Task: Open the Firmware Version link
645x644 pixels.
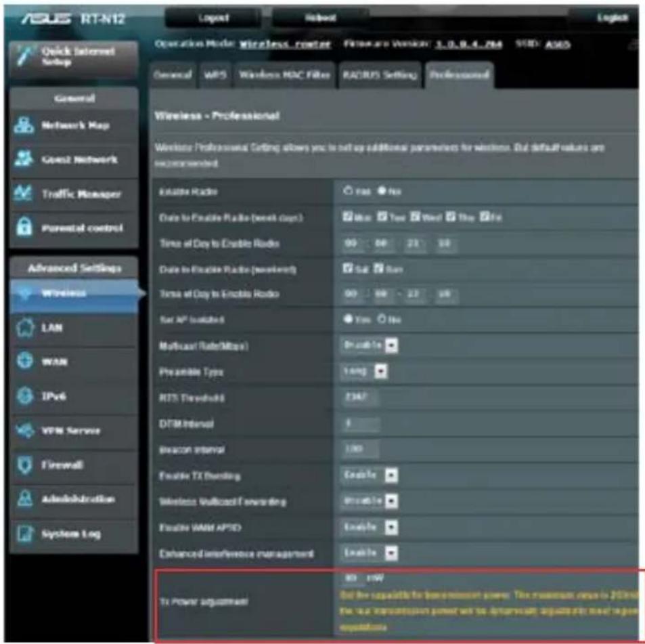Action: pos(469,44)
